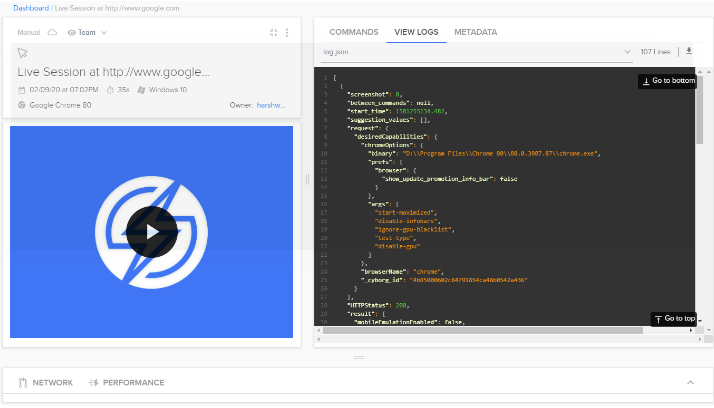Click the Performance icon in bottom panel
The height and width of the screenshot is (408, 714).
tap(93, 382)
